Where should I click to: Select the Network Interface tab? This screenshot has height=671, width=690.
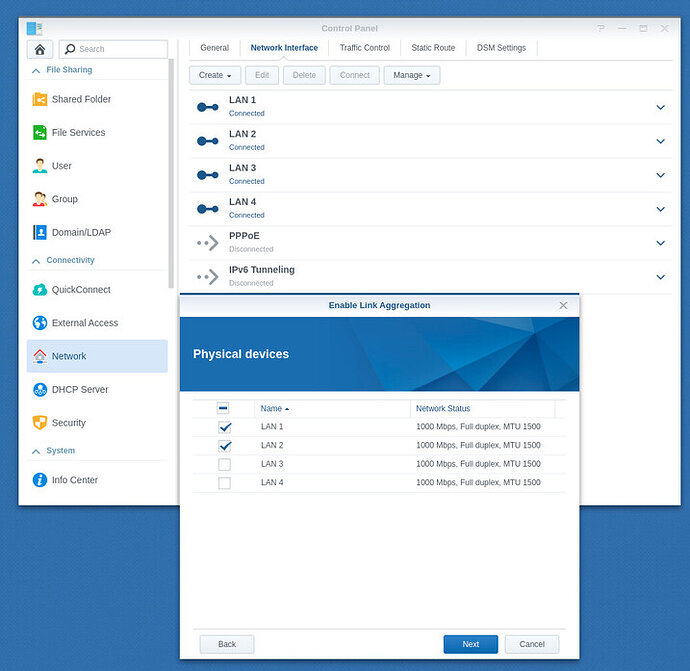pos(284,48)
